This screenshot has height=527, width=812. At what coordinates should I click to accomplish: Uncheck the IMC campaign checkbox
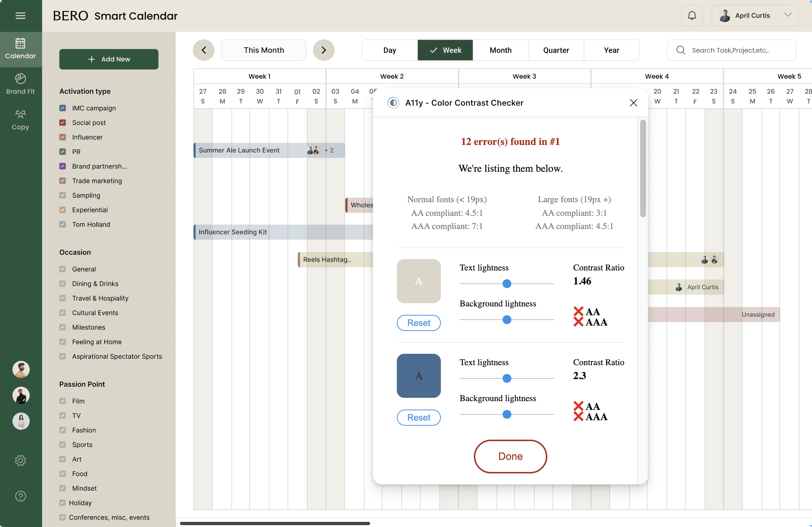[x=63, y=108]
